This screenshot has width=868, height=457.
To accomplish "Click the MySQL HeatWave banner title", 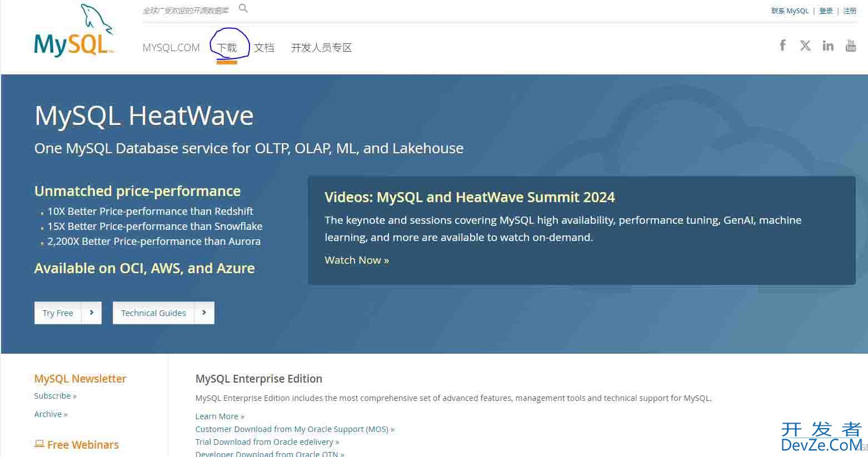I will (144, 116).
